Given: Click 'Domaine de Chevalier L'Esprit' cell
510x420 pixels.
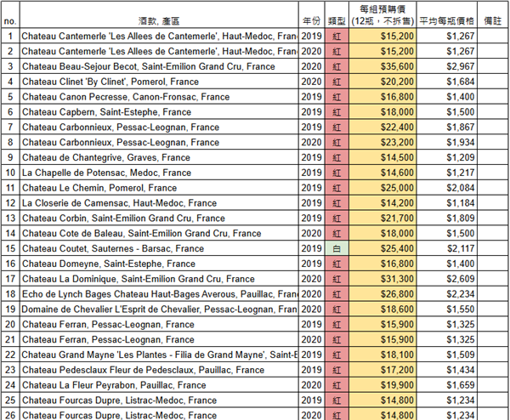Looking at the screenshot, I should click(x=159, y=309).
